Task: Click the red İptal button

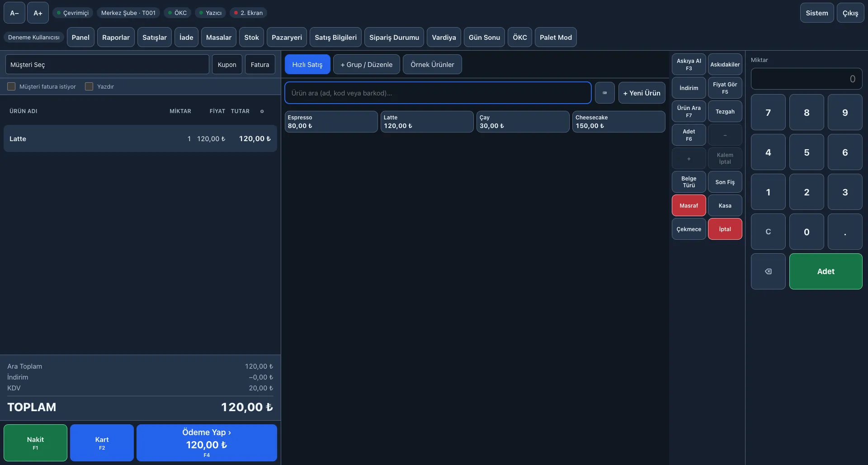Action: pos(725,229)
